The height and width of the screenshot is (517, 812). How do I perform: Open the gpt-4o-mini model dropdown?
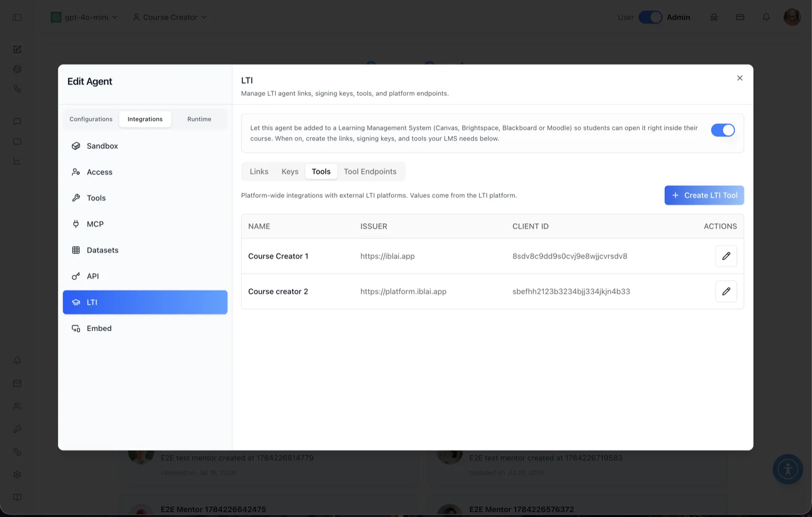(84, 17)
